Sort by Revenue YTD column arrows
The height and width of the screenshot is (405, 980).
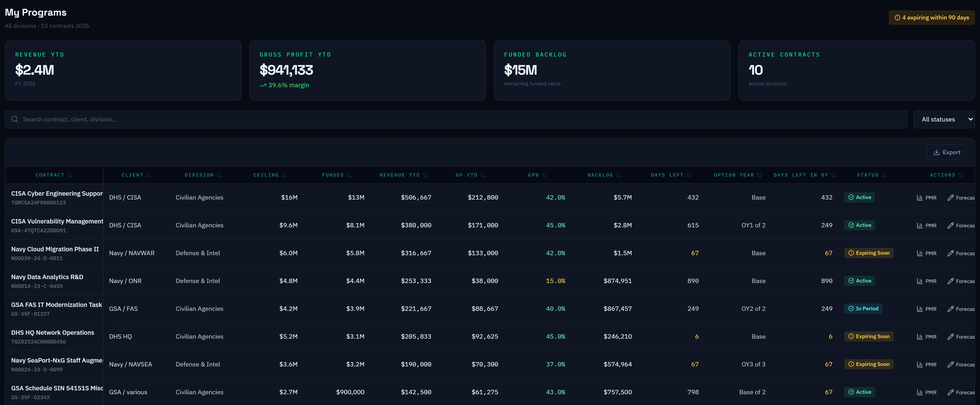tap(425, 175)
